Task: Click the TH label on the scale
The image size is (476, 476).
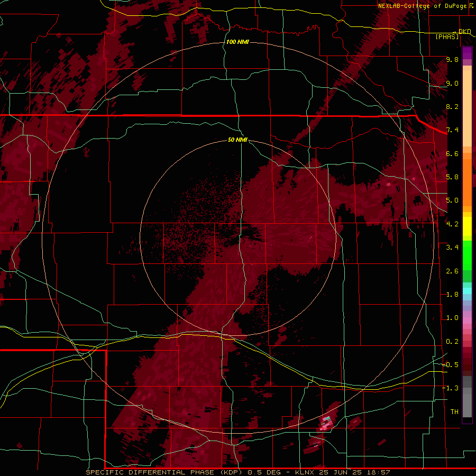Action: (x=454, y=412)
